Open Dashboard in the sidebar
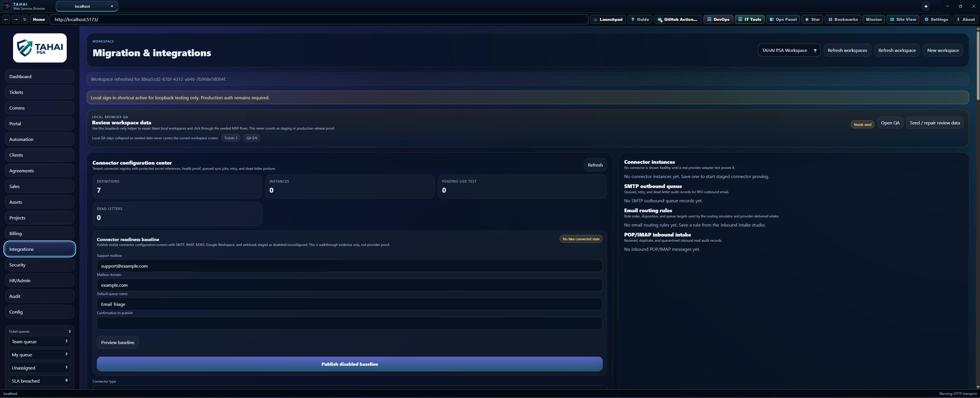The width and height of the screenshot is (980, 398). 40,76
